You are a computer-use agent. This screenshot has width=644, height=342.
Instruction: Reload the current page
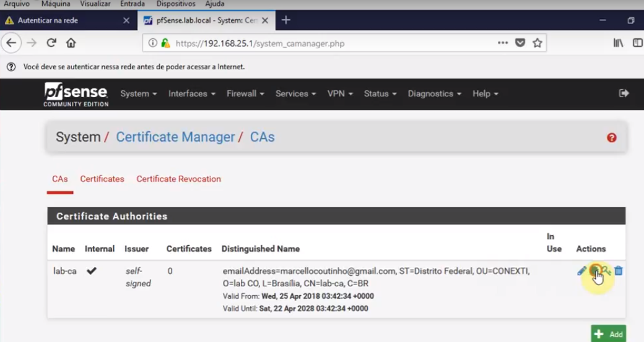(51, 43)
